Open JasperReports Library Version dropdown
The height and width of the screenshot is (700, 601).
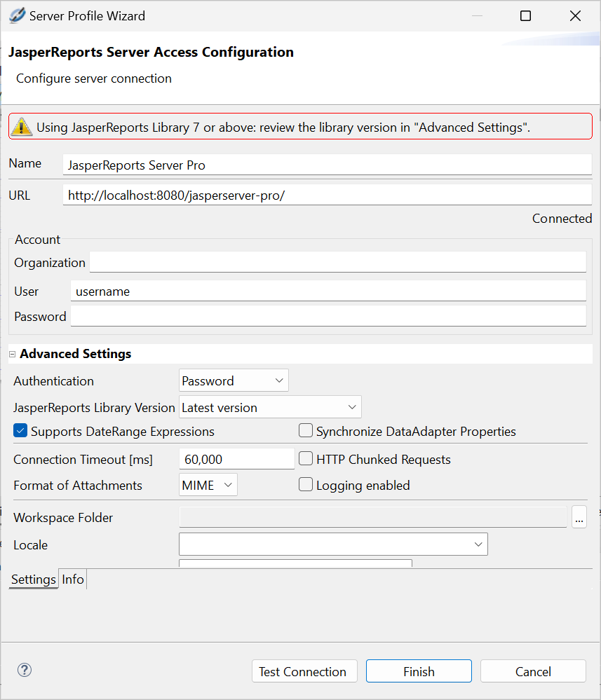(x=270, y=407)
